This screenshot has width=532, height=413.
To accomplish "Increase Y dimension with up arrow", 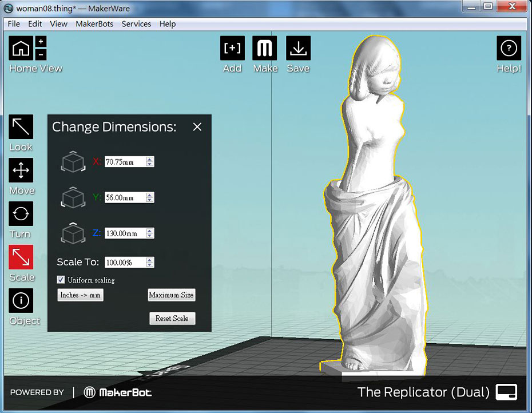I will click(150, 195).
